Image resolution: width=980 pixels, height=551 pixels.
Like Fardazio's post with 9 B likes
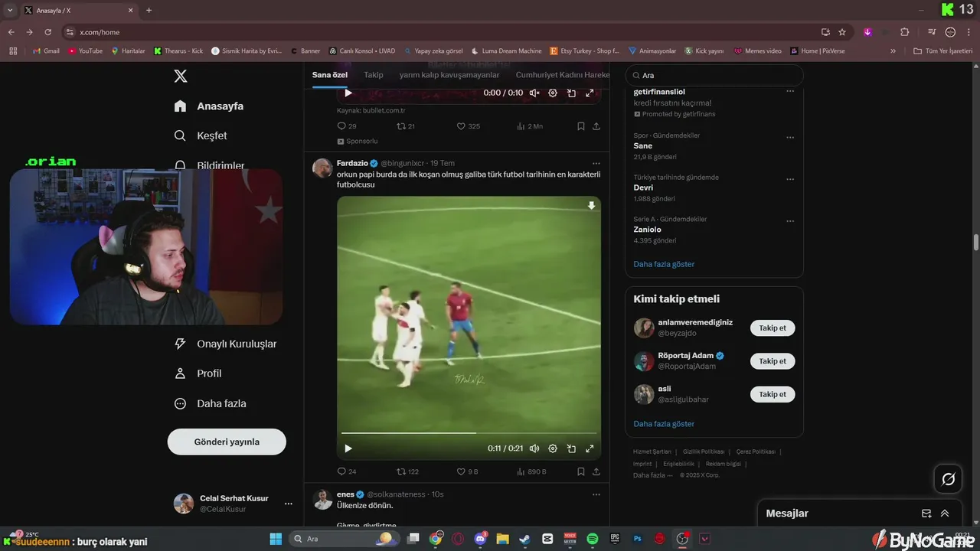(468, 471)
